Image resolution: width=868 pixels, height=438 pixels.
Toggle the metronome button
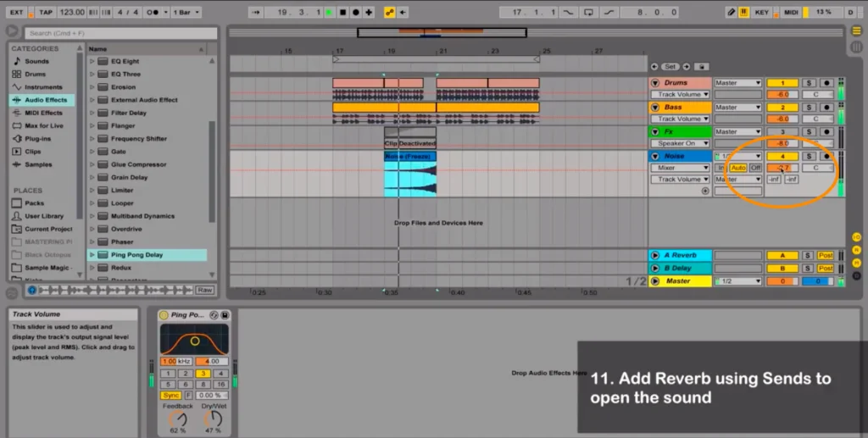[x=153, y=12]
